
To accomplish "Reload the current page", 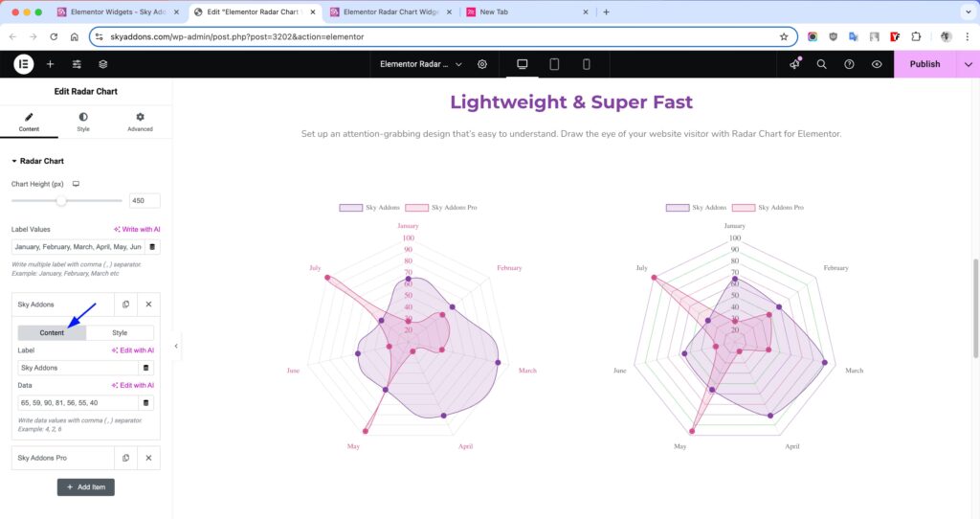I will [54, 37].
